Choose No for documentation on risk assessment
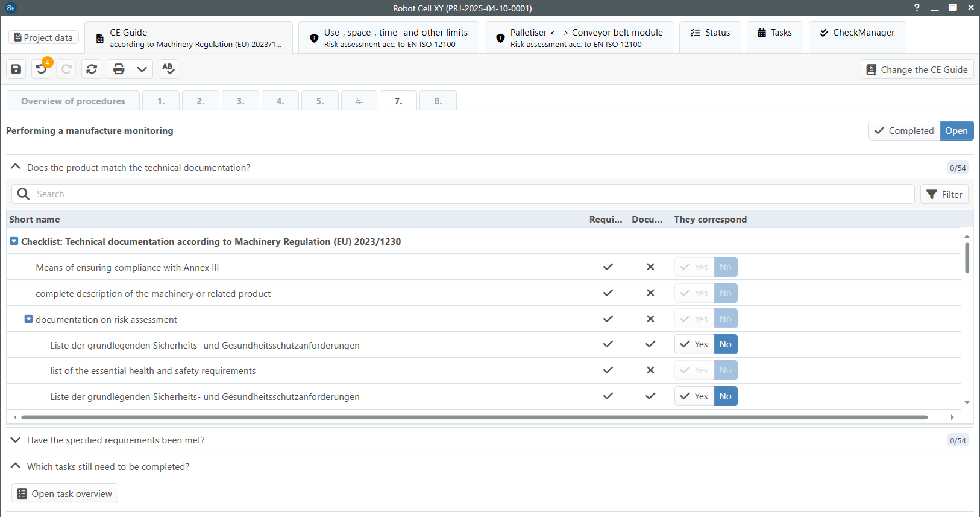Viewport: 980px width, 517px height. tap(726, 319)
